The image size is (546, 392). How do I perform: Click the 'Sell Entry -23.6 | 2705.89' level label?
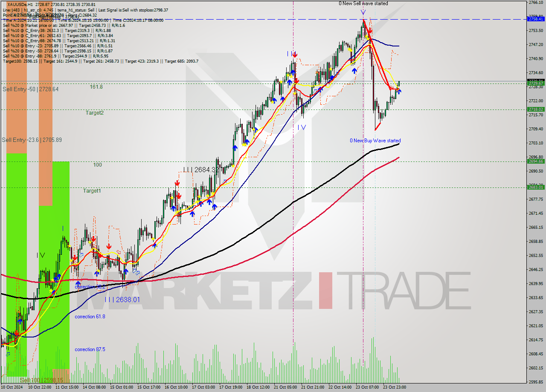click(32, 140)
